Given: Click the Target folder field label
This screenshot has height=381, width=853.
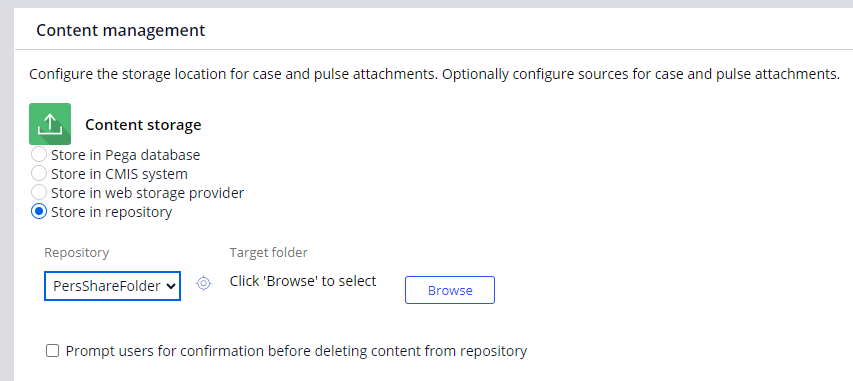Looking at the screenshot, I should tap(269, 253).
